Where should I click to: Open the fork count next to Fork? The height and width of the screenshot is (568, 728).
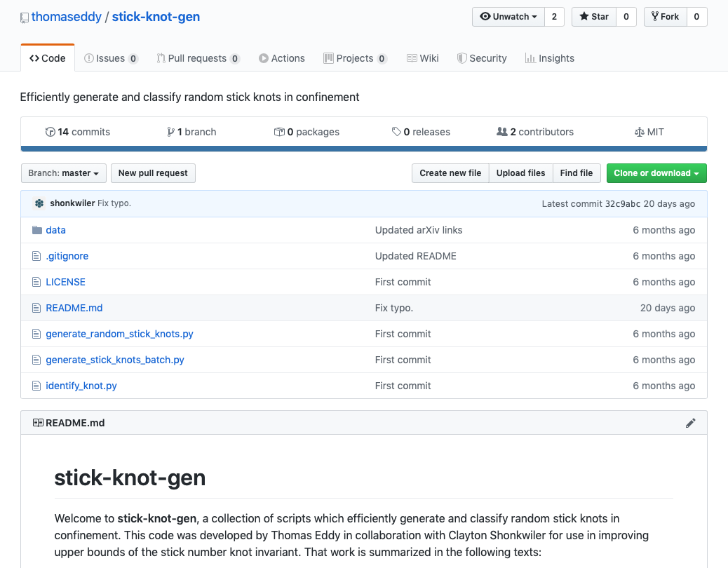(696, 17)
